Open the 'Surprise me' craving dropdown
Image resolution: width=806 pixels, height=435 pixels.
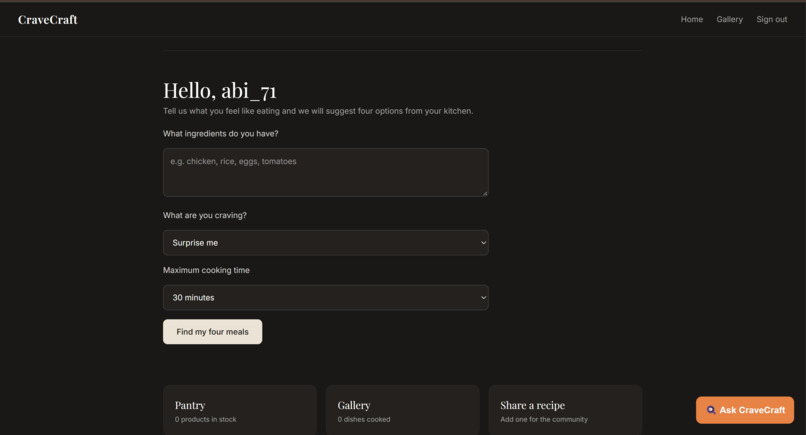point(325,243)
